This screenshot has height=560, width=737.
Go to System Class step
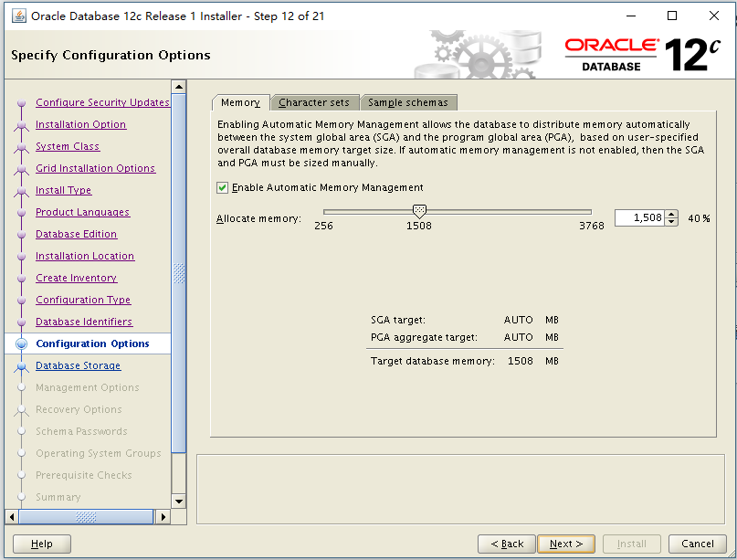point(68,146)
